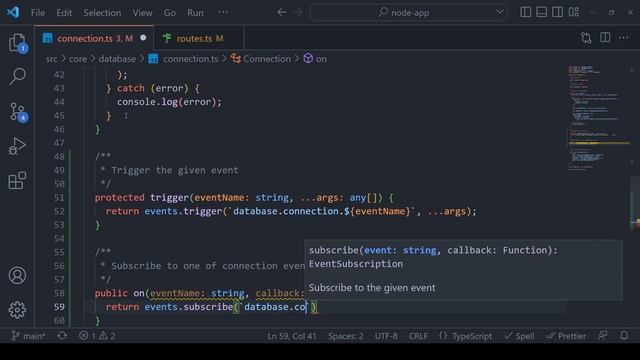
Task: Click 'Subscribe to the given event' tooltip text
Action: click(x=372, y=288)
